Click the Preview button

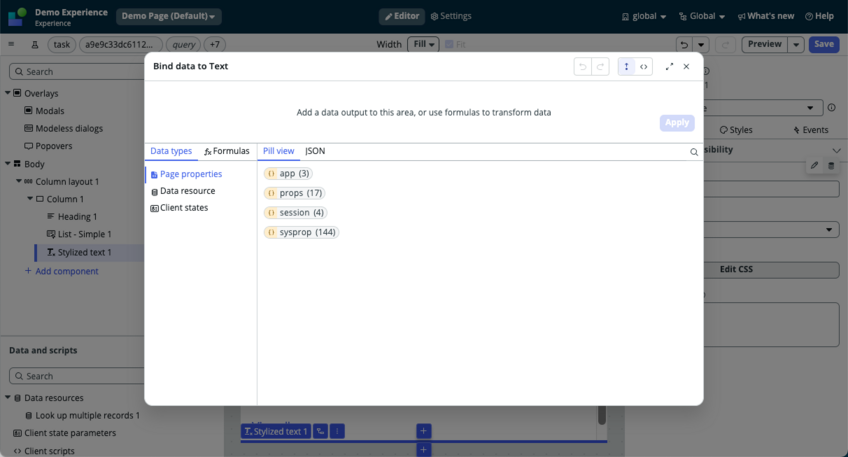764,44
